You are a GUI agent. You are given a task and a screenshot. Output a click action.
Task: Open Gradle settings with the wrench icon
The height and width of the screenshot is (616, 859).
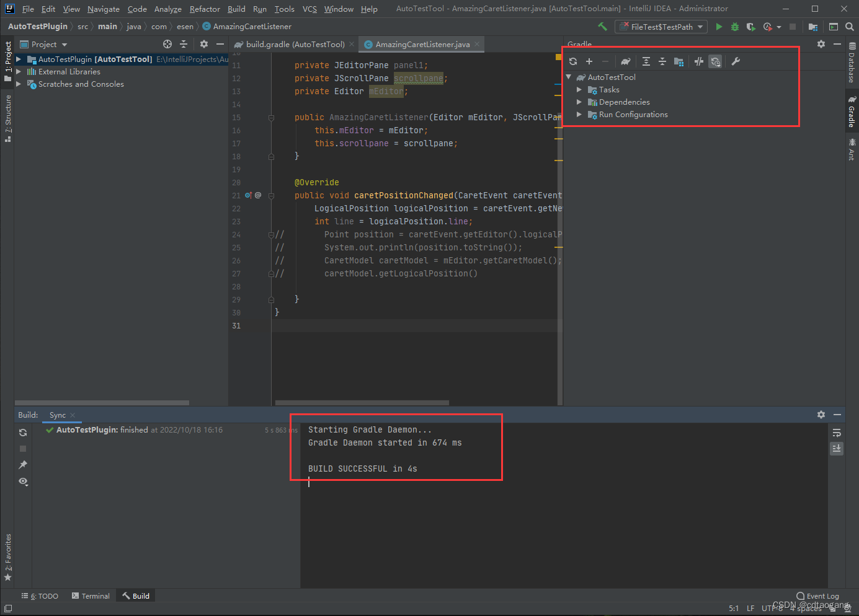pos(737,61)
